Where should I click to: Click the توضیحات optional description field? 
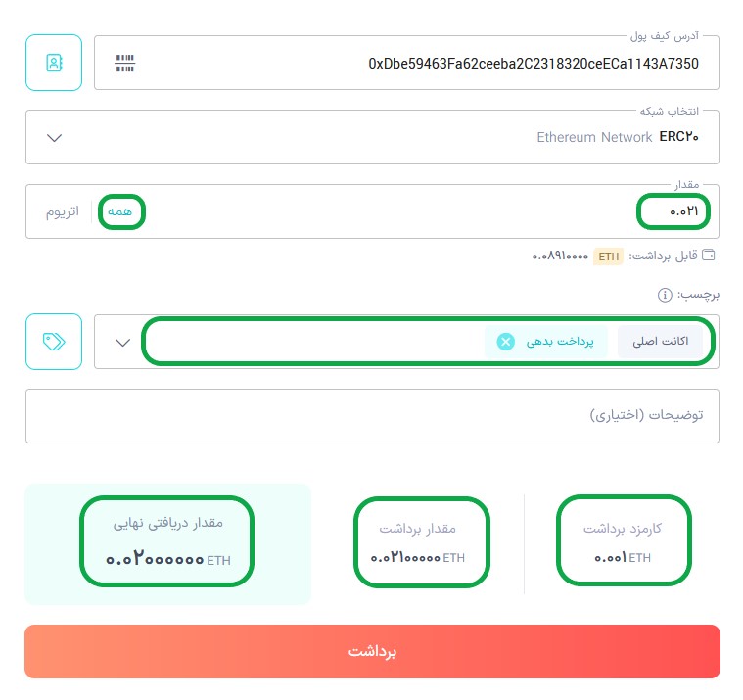(x=372, y=416)
